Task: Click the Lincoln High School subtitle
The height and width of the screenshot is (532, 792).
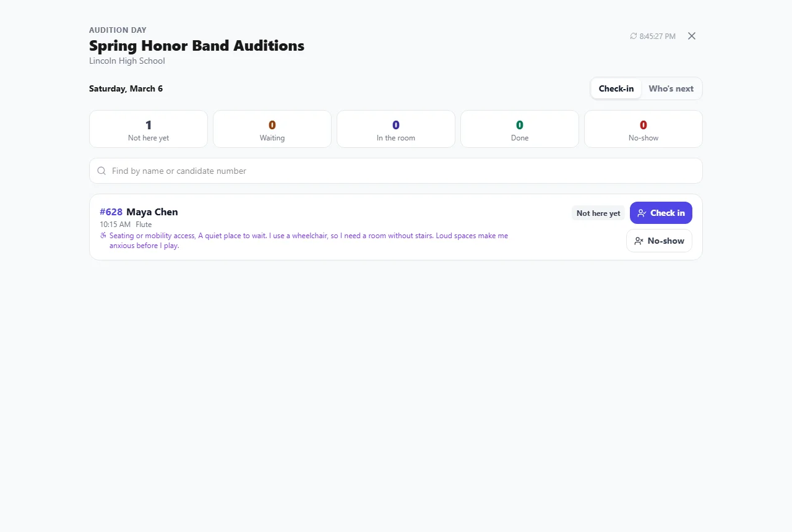Action: tap(127, 61)
